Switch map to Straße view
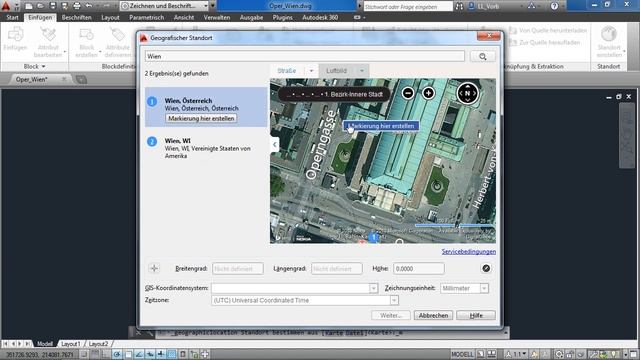Screen dimensions: 640x360 pos(287,71)
